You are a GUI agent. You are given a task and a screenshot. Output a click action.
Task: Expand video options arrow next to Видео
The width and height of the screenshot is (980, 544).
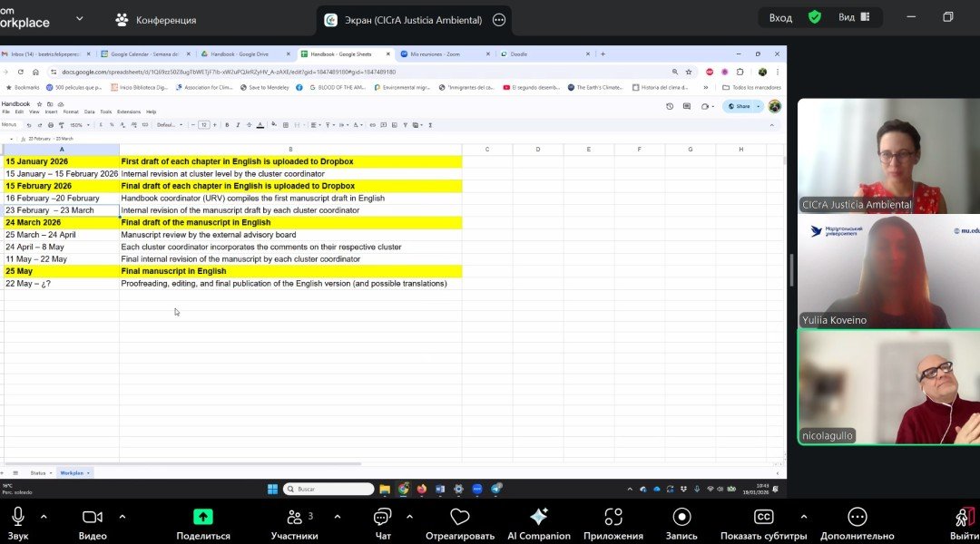pos(122,516)
